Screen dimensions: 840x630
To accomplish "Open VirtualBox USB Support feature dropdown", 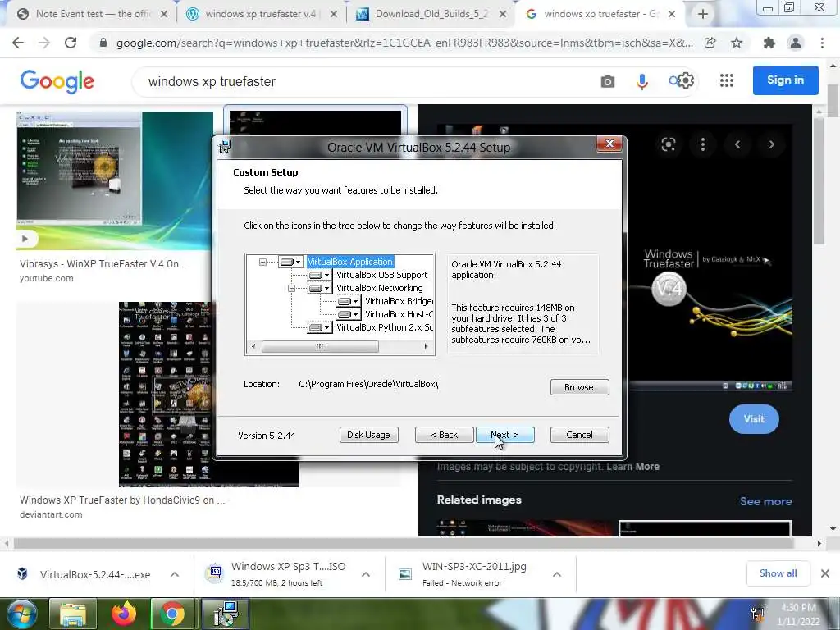I will [x=320, y=275].
